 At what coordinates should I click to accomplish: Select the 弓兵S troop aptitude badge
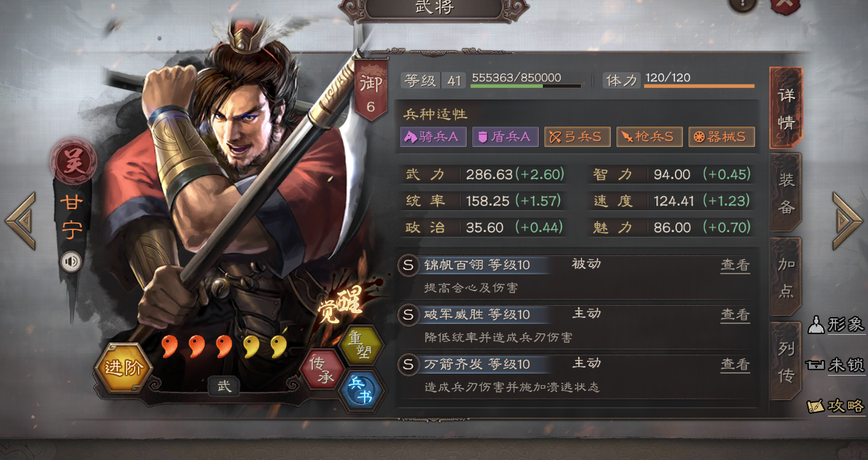[x=577, y=137]
